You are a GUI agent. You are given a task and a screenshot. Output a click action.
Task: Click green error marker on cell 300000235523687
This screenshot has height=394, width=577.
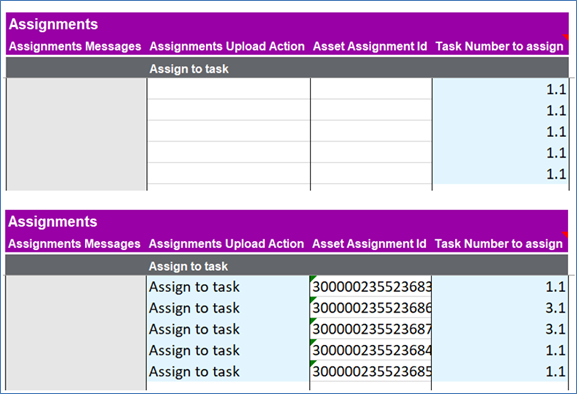314,321
